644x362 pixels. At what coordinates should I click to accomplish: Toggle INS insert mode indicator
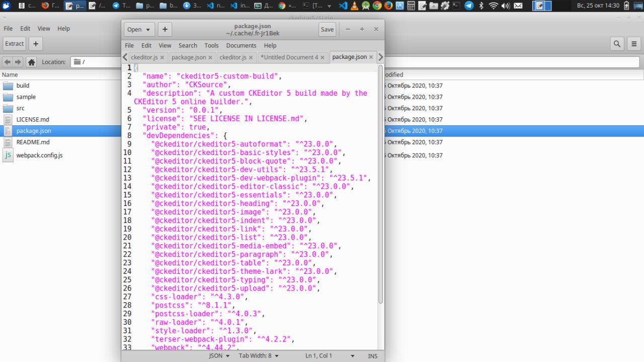click(x=372, y=355)
